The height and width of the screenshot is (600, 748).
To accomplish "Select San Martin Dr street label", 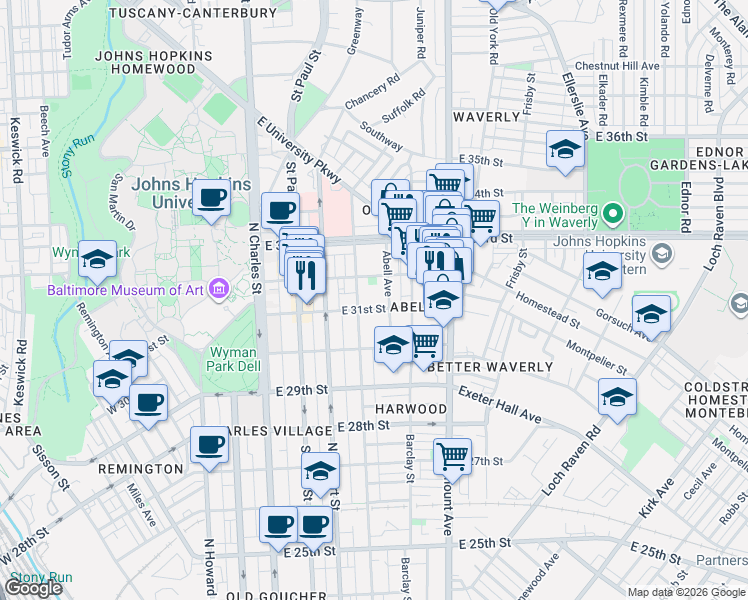I will (122, 203).
